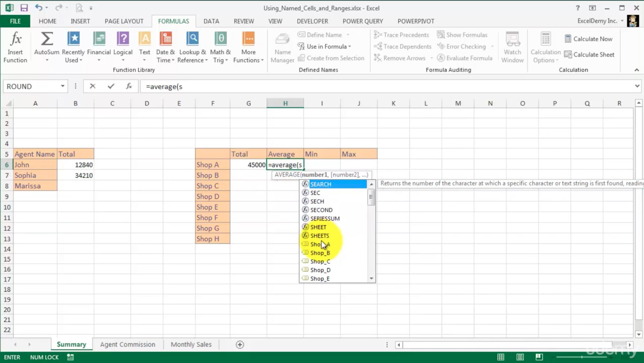Cancel formula entry with X icon
Image resolution: width=644 pixels, height=363 pixels.
point(93,86)
